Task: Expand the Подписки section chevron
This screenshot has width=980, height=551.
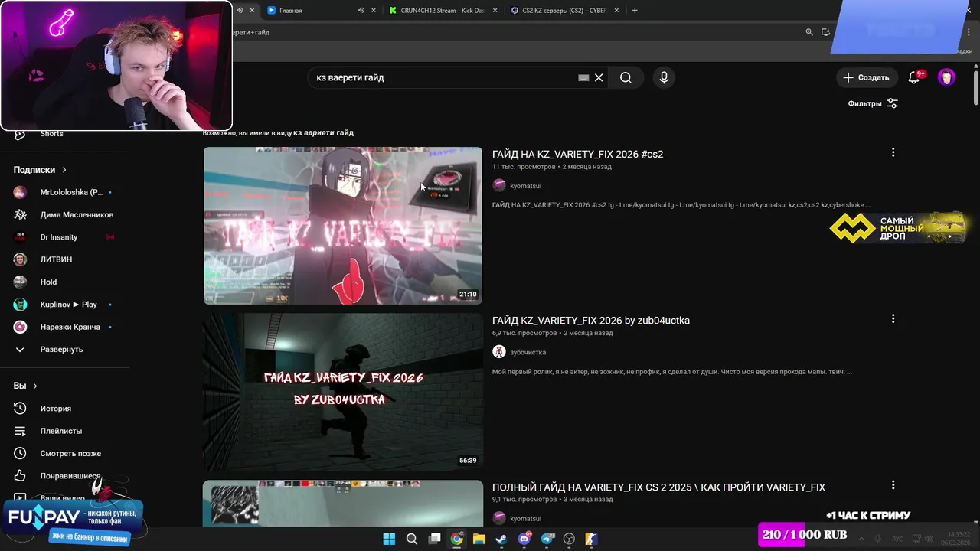Action: click(64, 170)
